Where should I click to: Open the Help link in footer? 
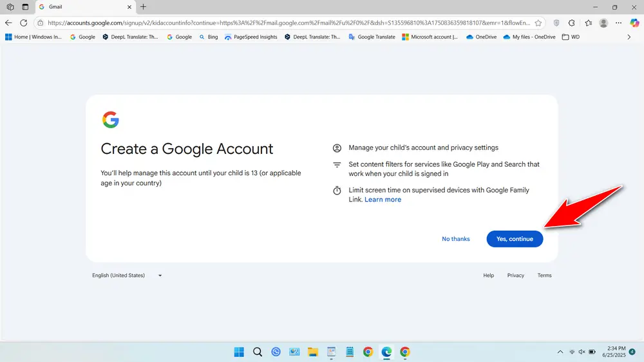pyautogui.click(x=488, y=275)
